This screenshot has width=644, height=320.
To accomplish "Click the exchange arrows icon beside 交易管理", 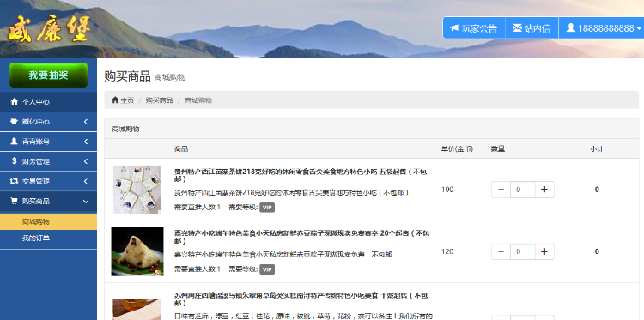I will click(x=14, y=181).
